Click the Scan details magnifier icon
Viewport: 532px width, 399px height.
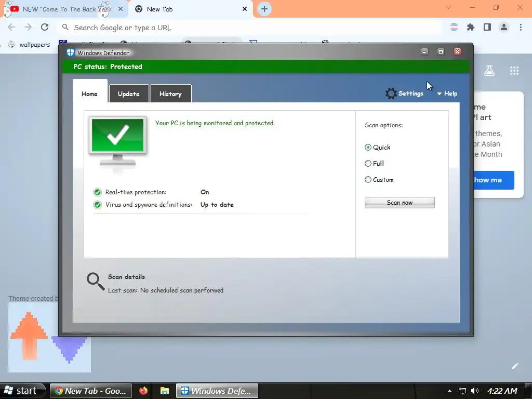click(96, 282)
